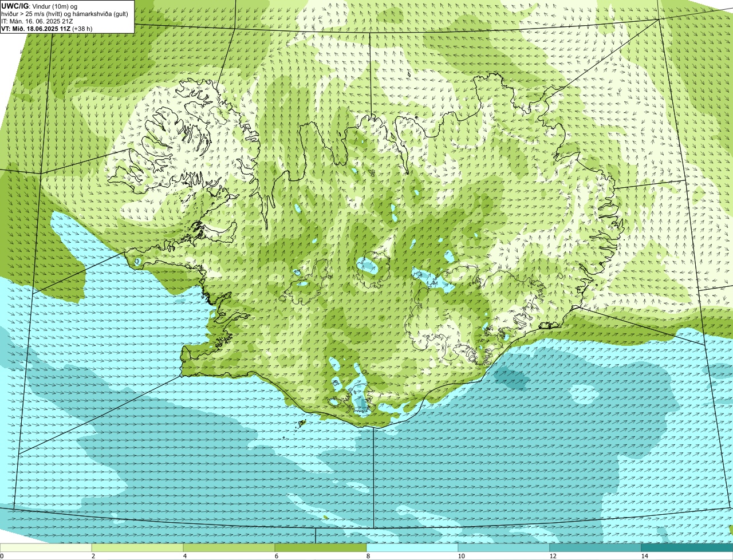Click the 'hviður > 25 m/s (hvítt)' legend line
This screenshot has height=560, width=733.
(x=65, y=14)
